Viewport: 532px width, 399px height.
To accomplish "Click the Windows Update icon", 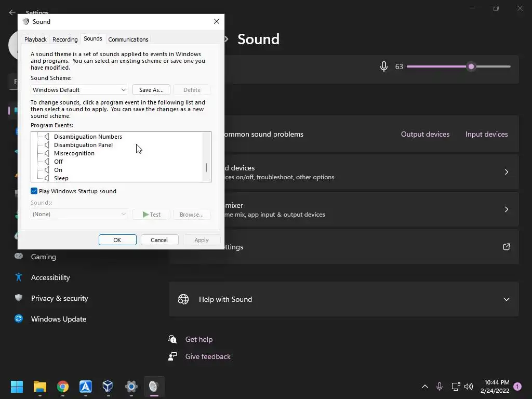I will pos(19,318).
